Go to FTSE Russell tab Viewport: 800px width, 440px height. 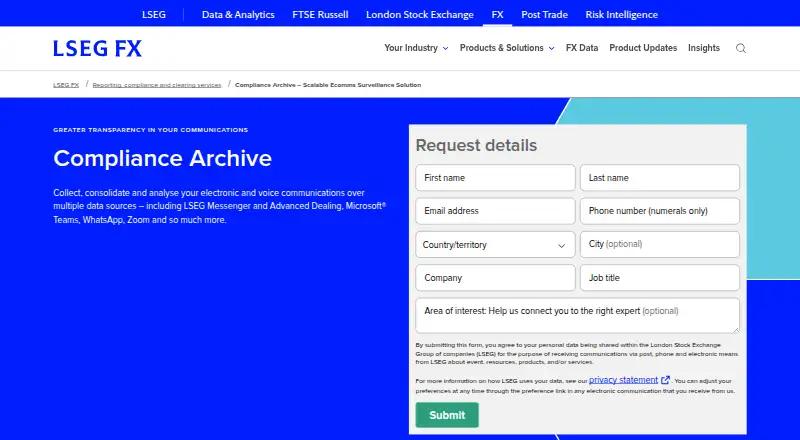coord(320,14)
